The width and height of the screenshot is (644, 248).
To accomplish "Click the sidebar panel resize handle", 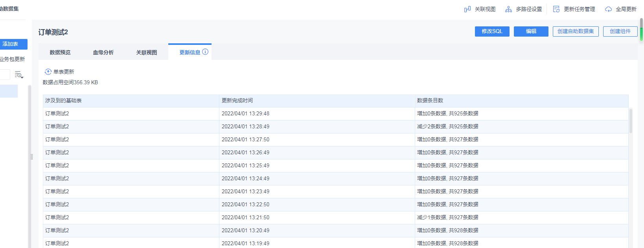I will 32,157.
